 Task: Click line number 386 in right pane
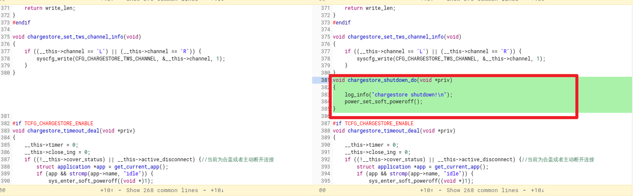click(x=325, y=116)
